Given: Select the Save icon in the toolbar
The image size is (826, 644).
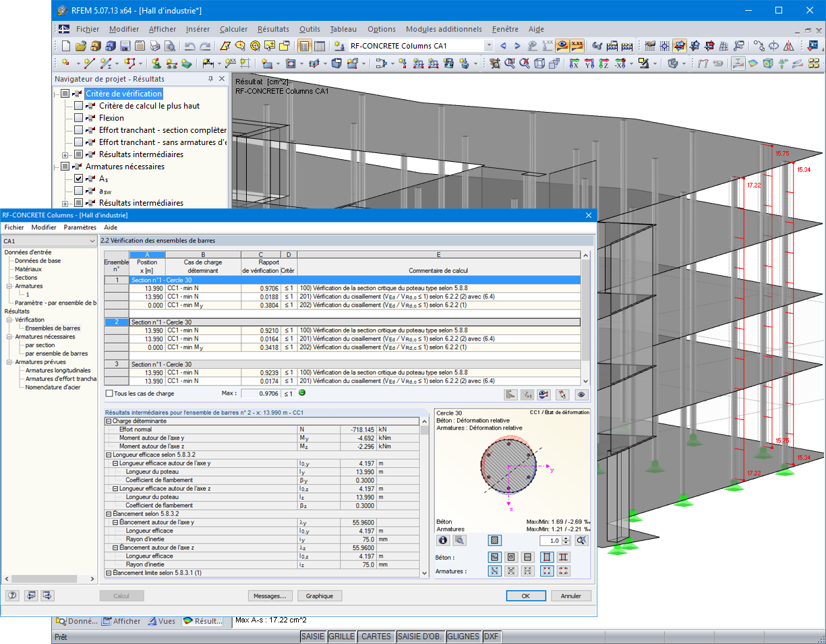Looking at the screenshot, I should pyautogui.click(x=126, y=45).
